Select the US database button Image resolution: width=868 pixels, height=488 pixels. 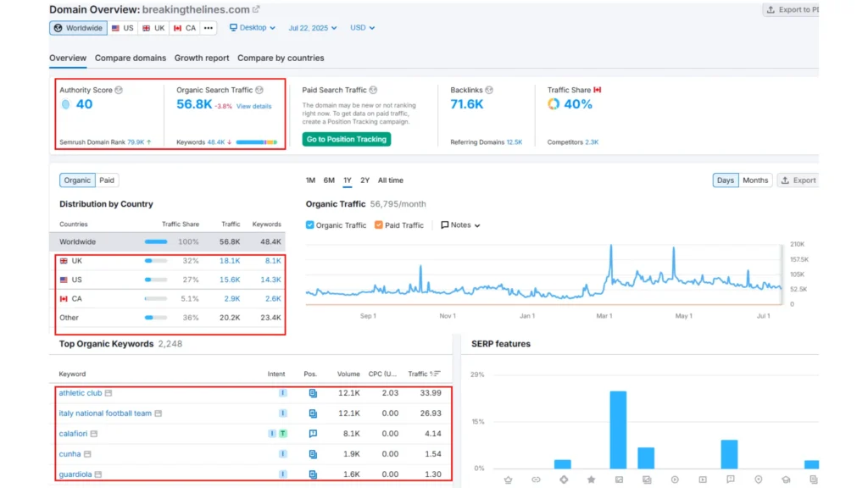click(x=122, y=28)
